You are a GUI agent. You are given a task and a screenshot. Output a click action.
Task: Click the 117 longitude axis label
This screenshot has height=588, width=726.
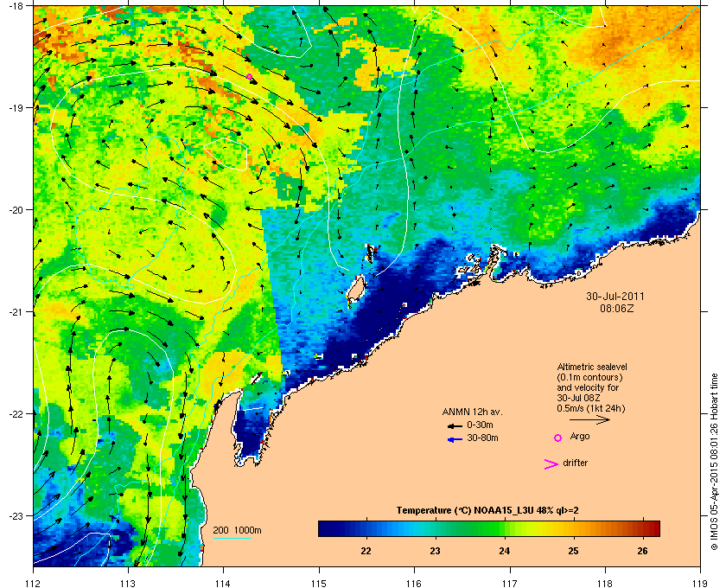pos(509,584)
